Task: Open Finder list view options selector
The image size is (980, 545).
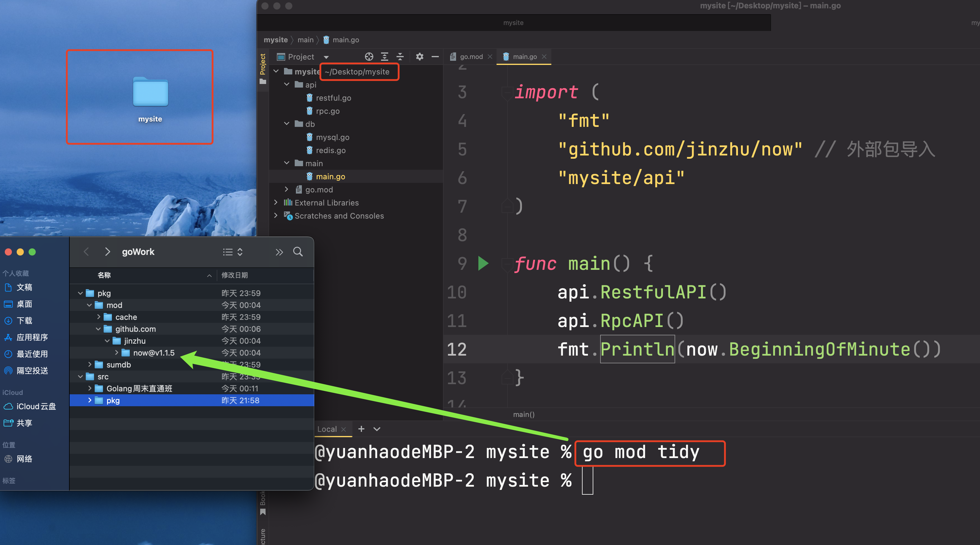Action: coord(232,252)
